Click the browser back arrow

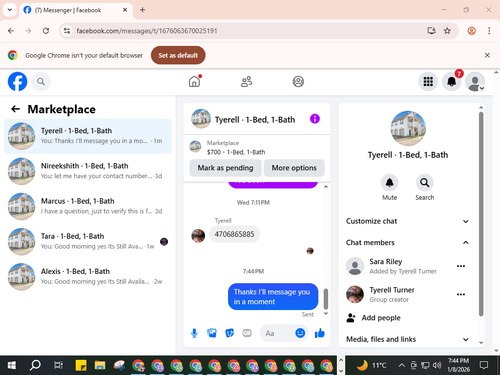click(x=11, y=31)
